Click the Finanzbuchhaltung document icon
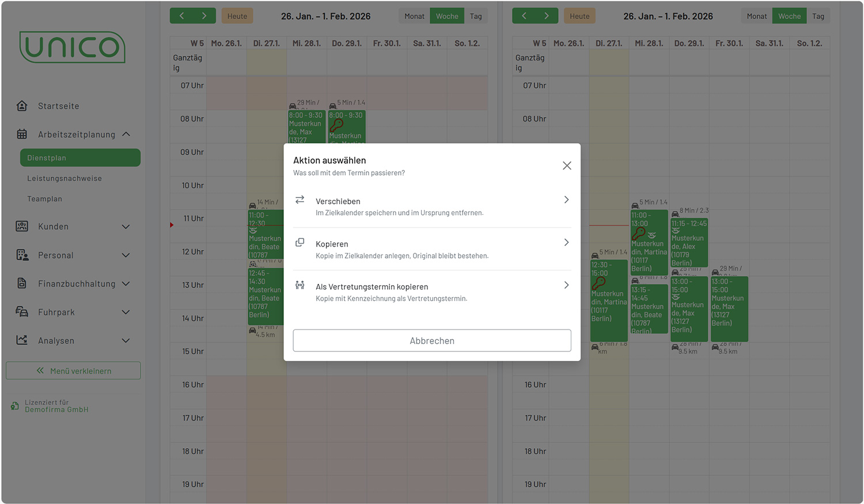Viewport: 864px width, 504px height. click(x=22, y=283)
